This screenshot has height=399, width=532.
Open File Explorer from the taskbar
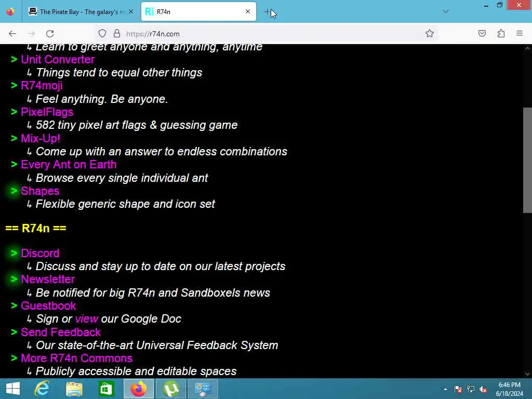(74, 389)
